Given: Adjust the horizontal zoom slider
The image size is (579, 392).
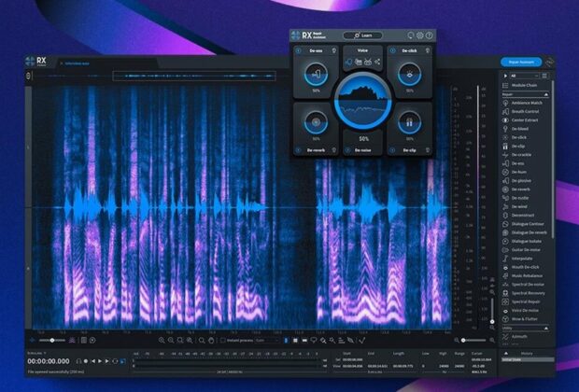Looking at the screenshot, I should coord(474,341).
